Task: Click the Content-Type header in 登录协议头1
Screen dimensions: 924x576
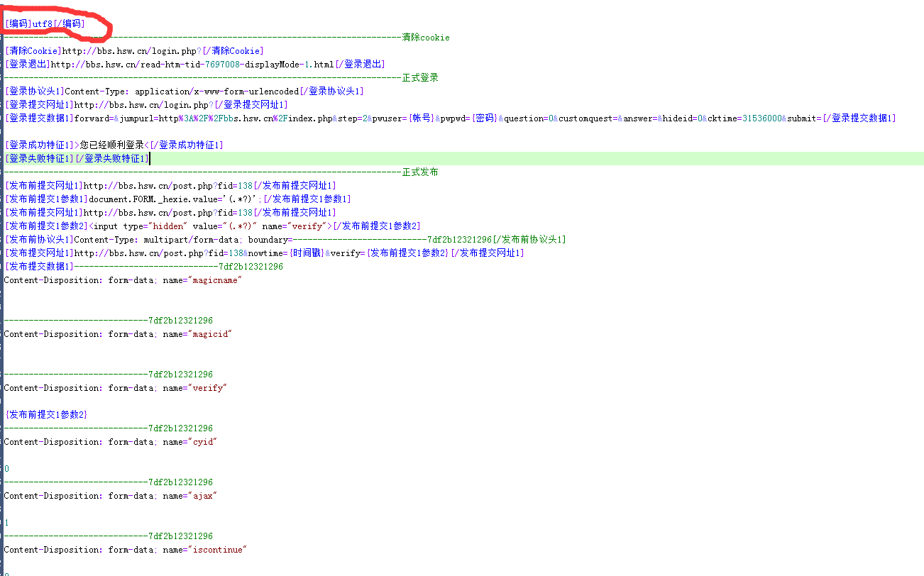Action: coord(177,91)
